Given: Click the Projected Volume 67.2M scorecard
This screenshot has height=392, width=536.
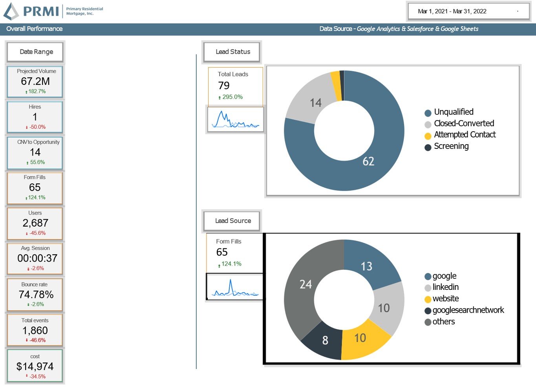Looking at the screenshot, I should tap(35, 82).
